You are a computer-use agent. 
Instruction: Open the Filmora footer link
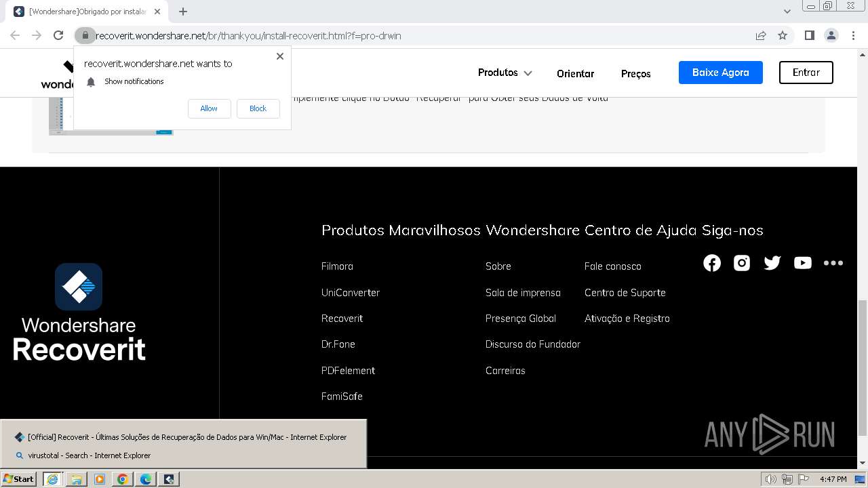point(337,266)
